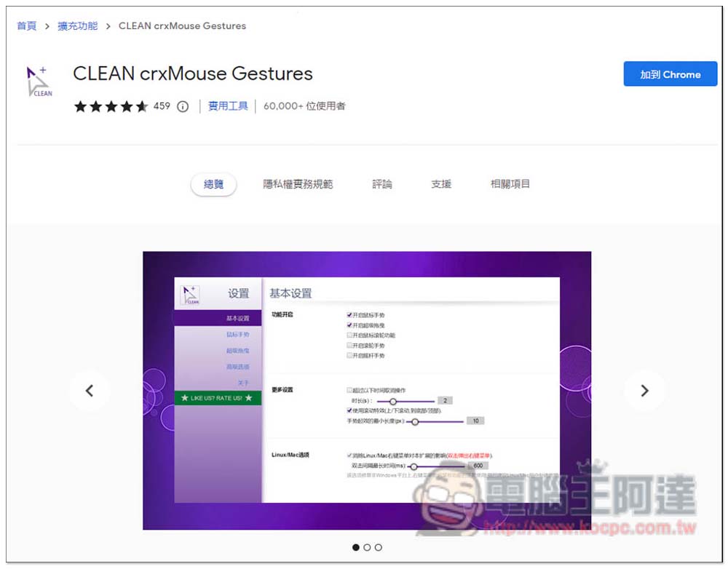This screenshot has width=728, height=569.
Task: Click the CLEAN logo inside the settings screenshot
Action: pyautogui.click(x=190, y=293)
